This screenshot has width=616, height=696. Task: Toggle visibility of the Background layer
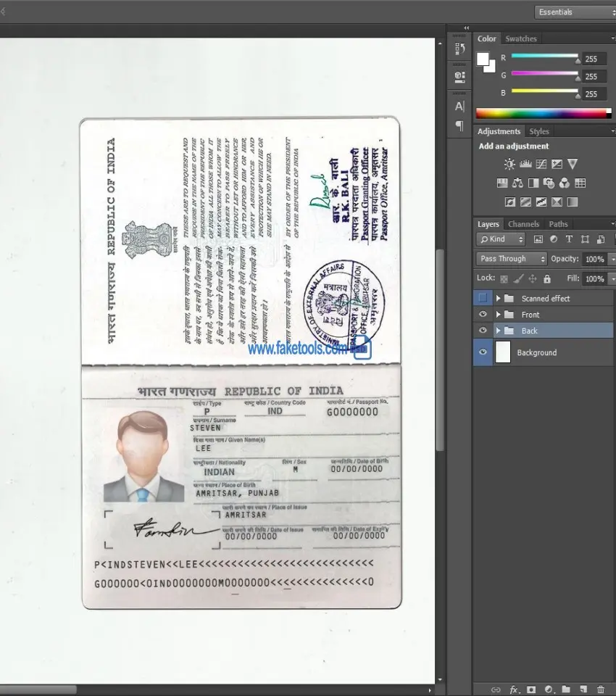(x=483, y=352)
